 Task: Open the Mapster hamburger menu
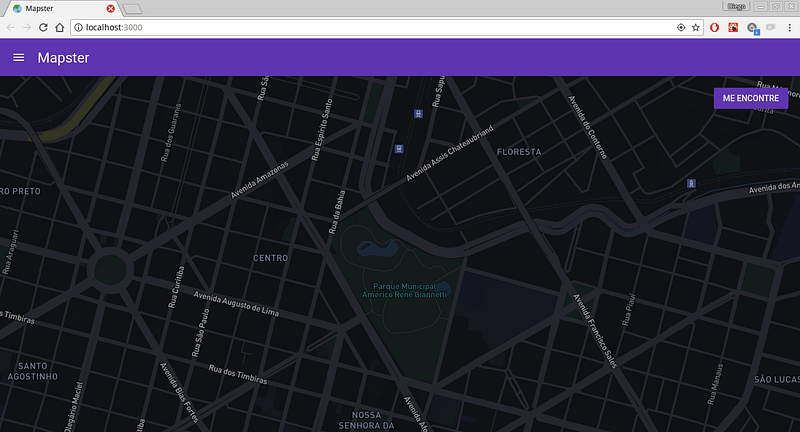coord(18,58)
